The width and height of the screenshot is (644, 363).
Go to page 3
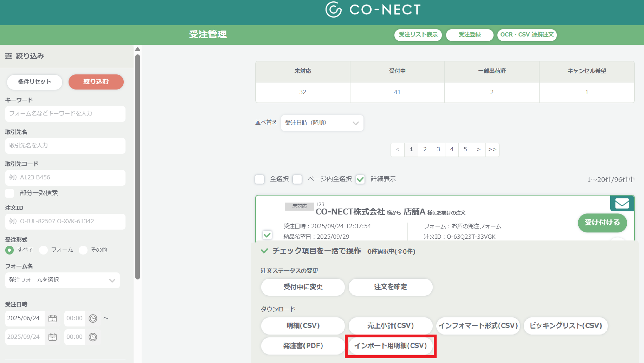tap(438, 150)
